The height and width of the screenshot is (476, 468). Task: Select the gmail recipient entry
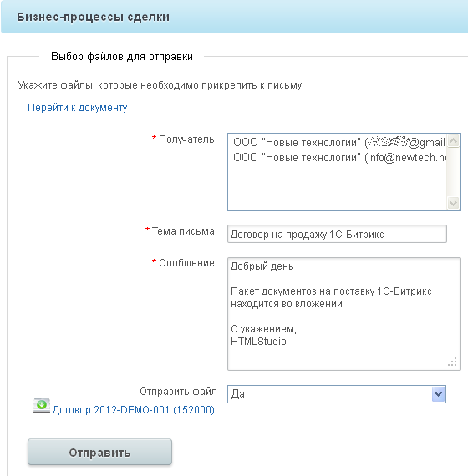click(339, 142)
